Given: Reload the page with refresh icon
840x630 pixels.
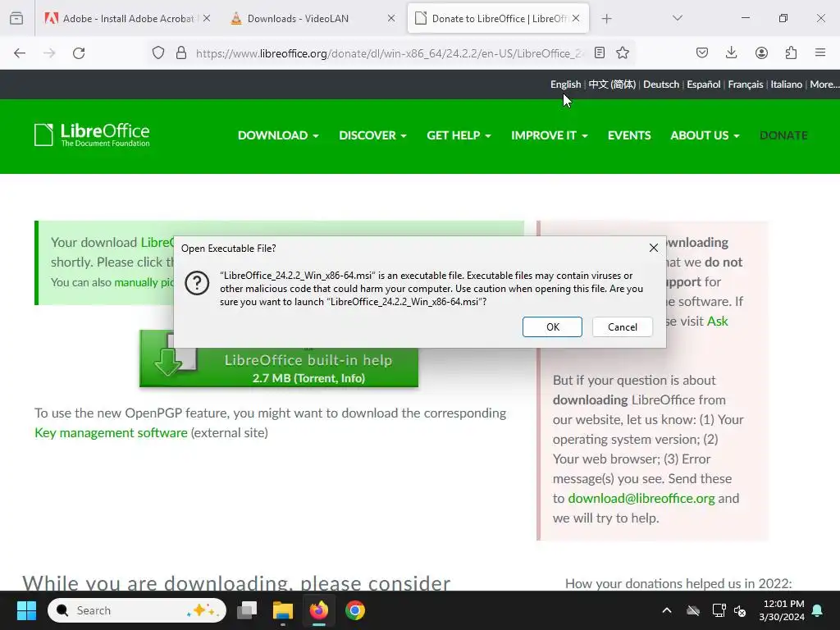Looking at the screenshot, I should [x=79, y=53].
